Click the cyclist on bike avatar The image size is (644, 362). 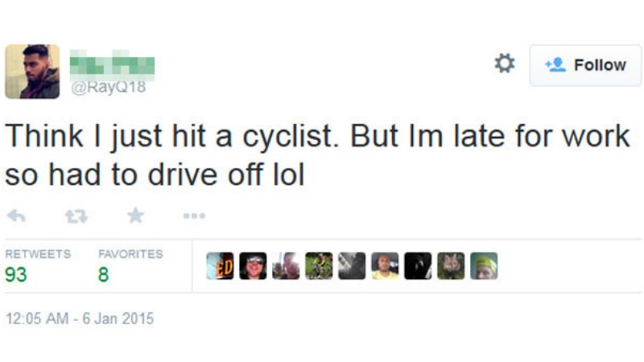point(319,266)
